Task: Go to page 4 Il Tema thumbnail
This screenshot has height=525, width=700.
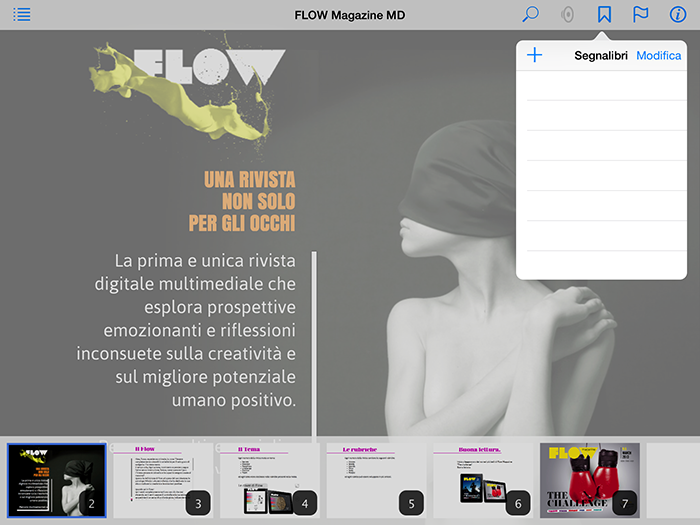Action: click(270, 480)
